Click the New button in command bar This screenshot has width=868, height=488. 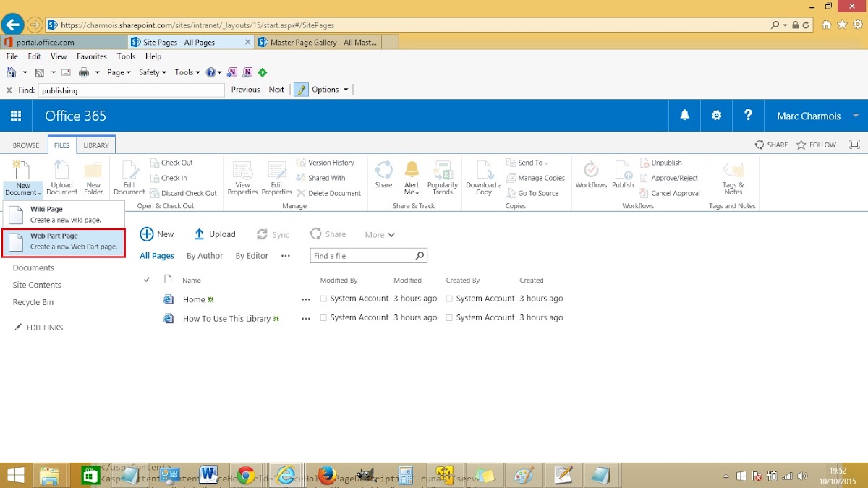(x=157, y=234)
